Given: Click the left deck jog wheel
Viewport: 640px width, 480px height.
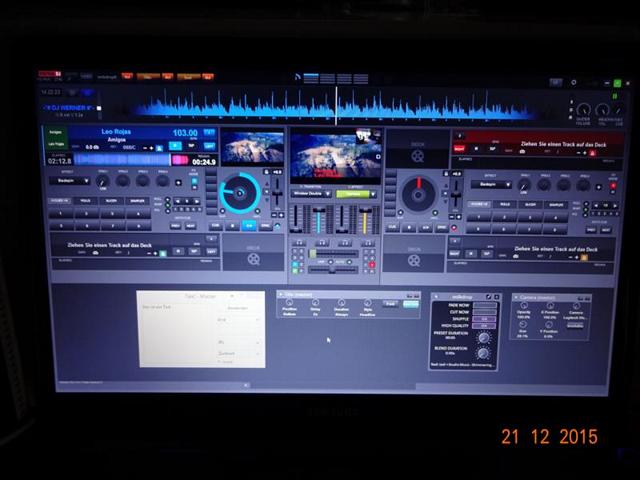Looking at the screenshot, I should pyautogui.click(x=240, y=193).
